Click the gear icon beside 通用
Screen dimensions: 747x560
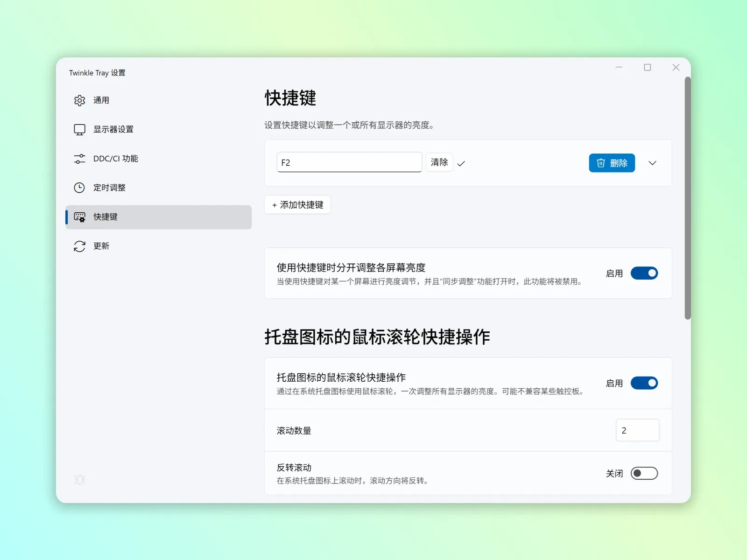click(79, 100)
